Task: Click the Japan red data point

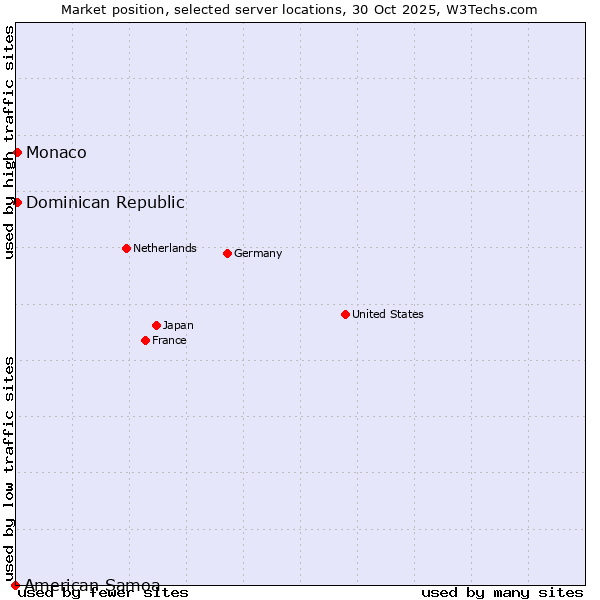Action: pyautogui.click(x=156, y=325)
